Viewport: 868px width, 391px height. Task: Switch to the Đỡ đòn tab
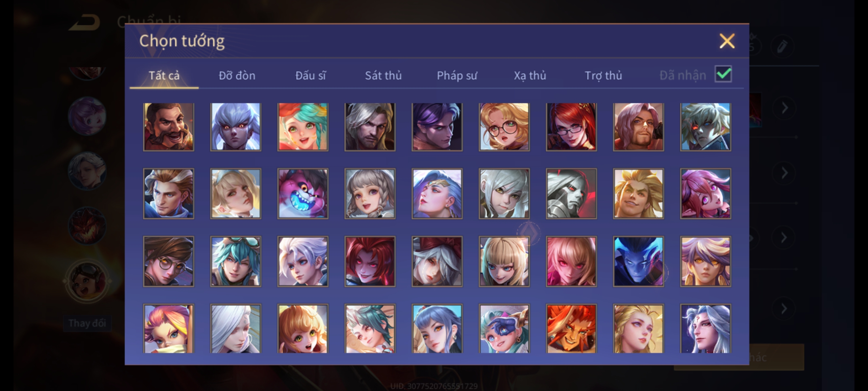point(237,75)
